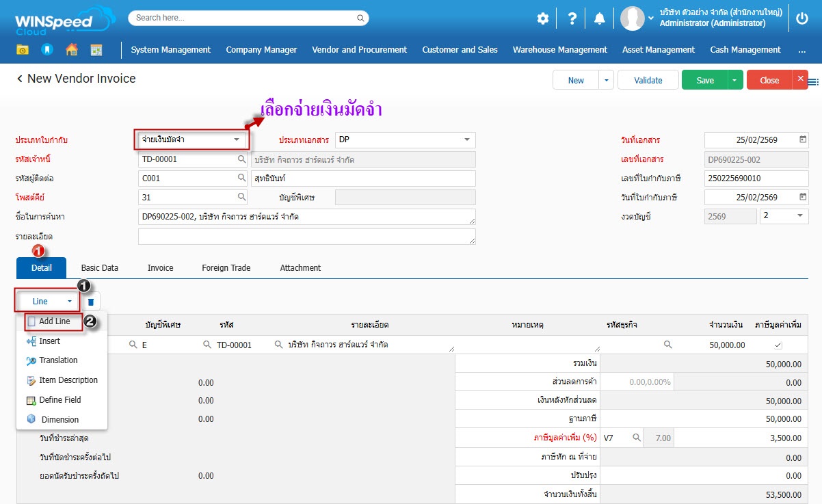Select Add Line from the Line menu
Screen dimensions: 822x504
pyautogui.click(x=54, y=321)
